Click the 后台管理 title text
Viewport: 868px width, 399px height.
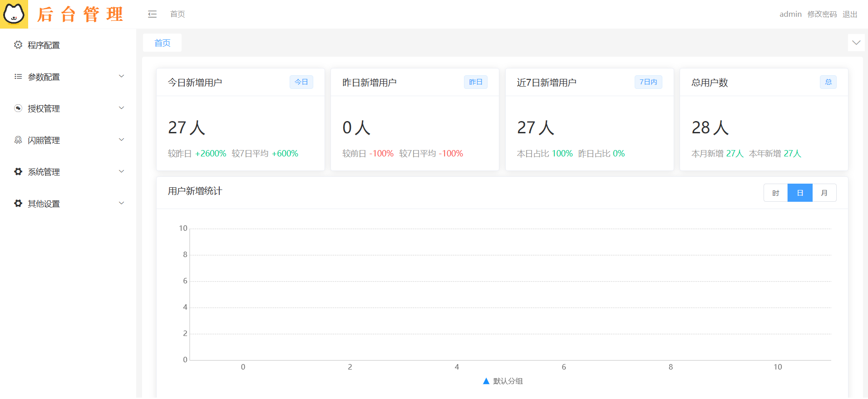80,15
